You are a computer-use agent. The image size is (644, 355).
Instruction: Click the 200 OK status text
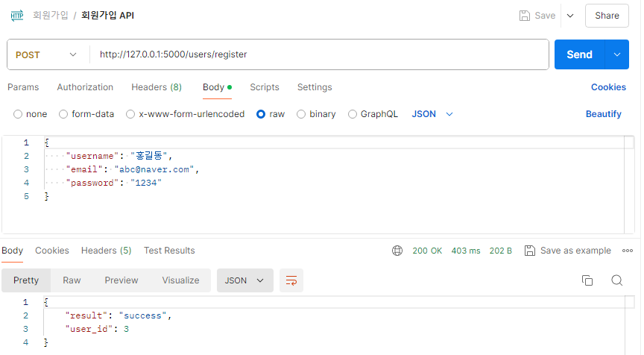coord(427,251)
